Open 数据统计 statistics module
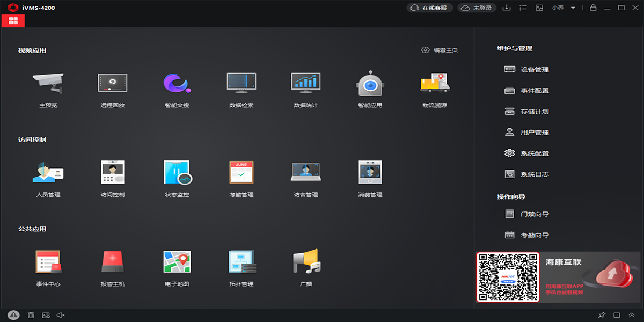Viewport: 644px width, 322px height. (x=306, y=83)
